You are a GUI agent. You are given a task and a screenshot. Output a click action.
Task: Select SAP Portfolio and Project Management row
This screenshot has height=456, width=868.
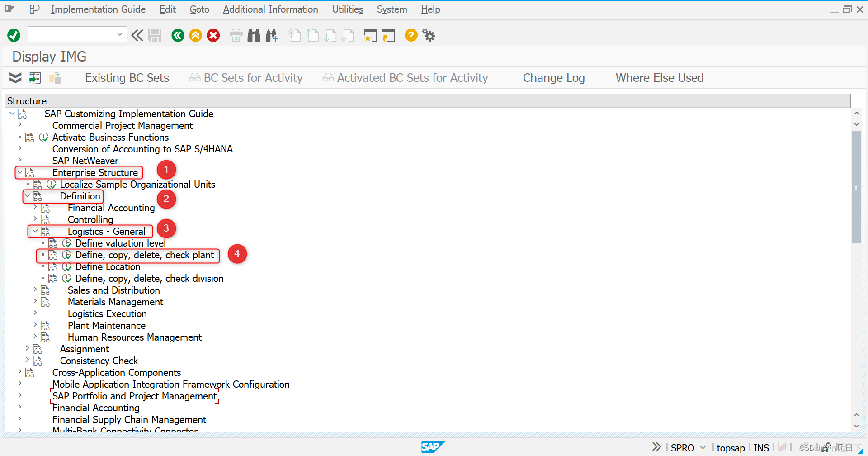[x=135, y=396]
